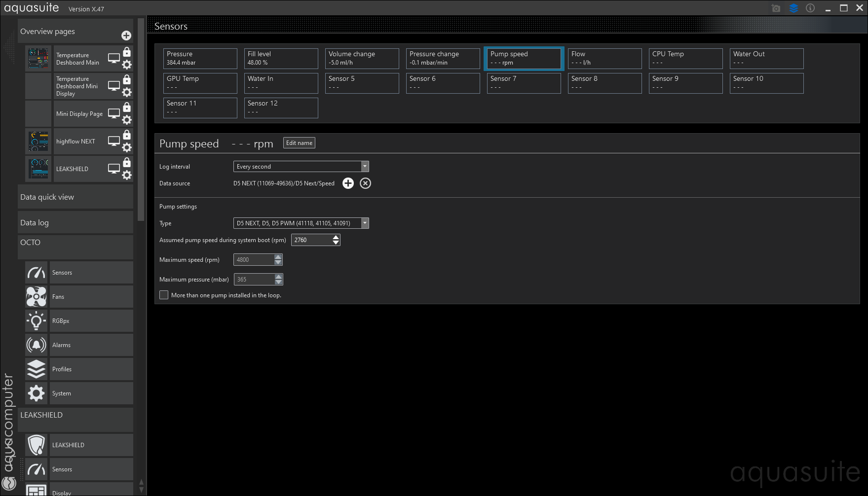
Task: Open the info icon in title bar
Action: (x=810, y=8)
